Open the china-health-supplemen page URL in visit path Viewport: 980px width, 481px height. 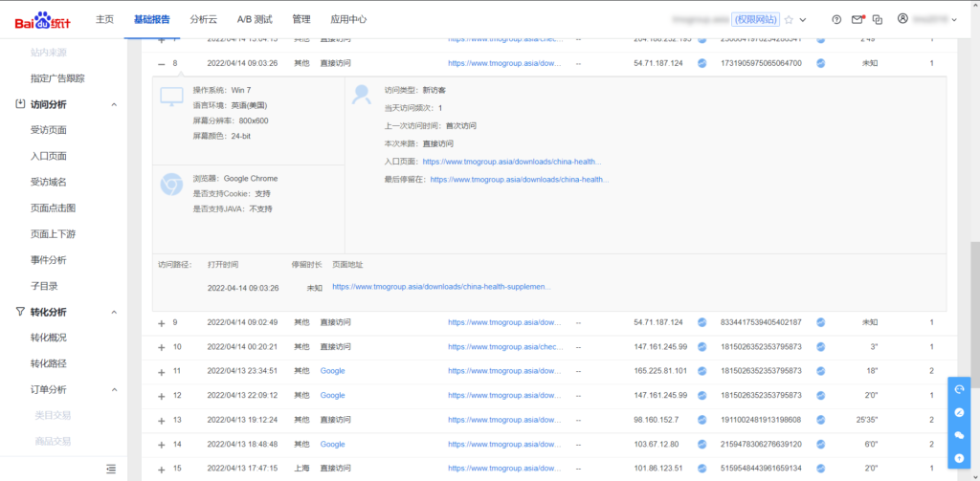[442, 287]
